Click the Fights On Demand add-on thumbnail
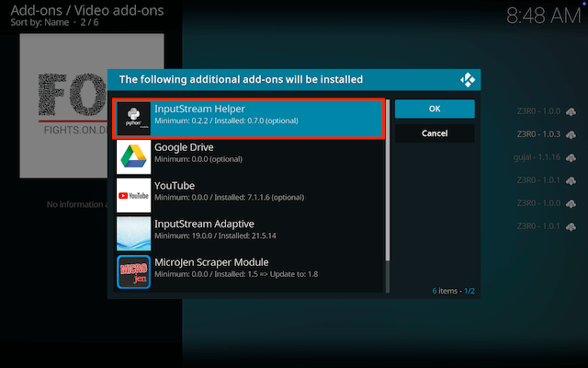 92,106
